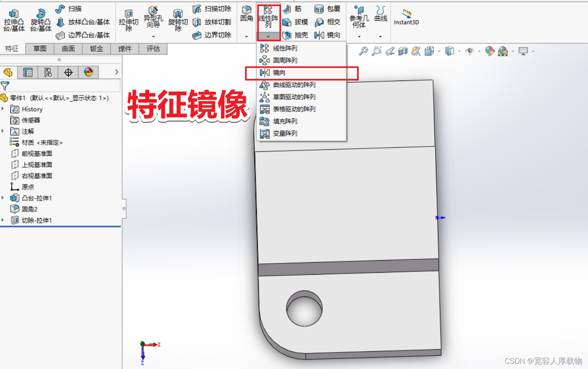
Task: Switch to the 特征 features tab
Action: [x=12, y=49]
